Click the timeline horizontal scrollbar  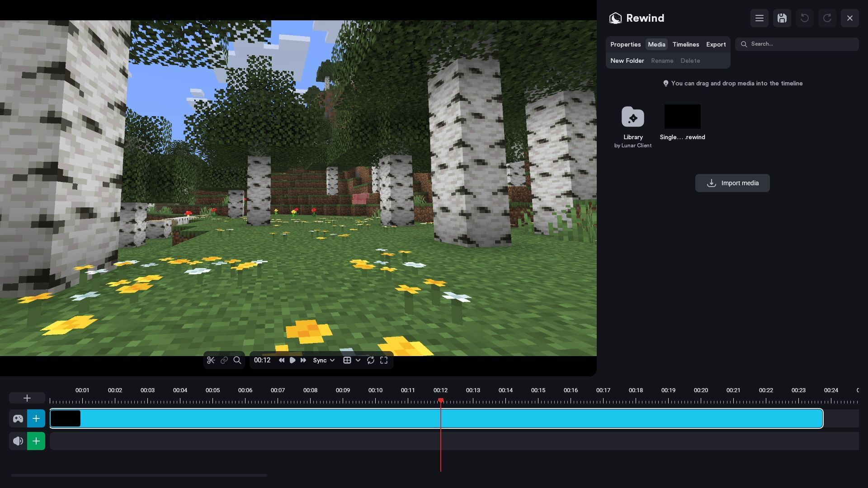pyautogui.click(x=139, y=475)
